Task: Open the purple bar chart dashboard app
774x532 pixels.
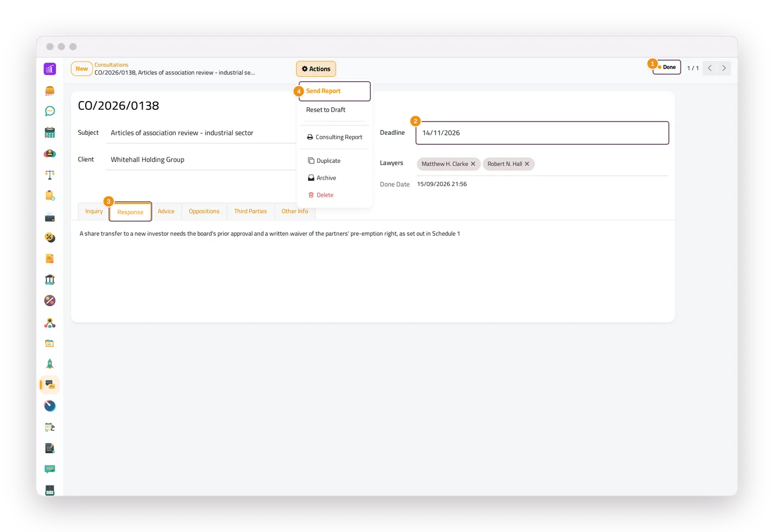Action: tap(50, 69)
